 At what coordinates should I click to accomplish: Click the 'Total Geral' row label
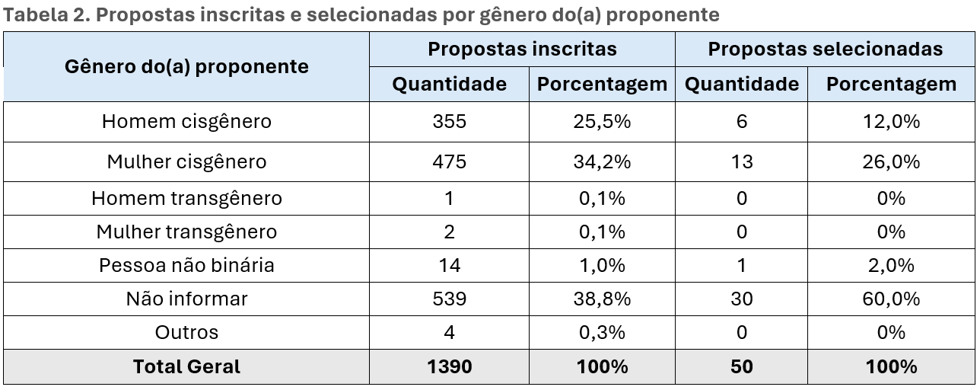click(x=186, y=366)
